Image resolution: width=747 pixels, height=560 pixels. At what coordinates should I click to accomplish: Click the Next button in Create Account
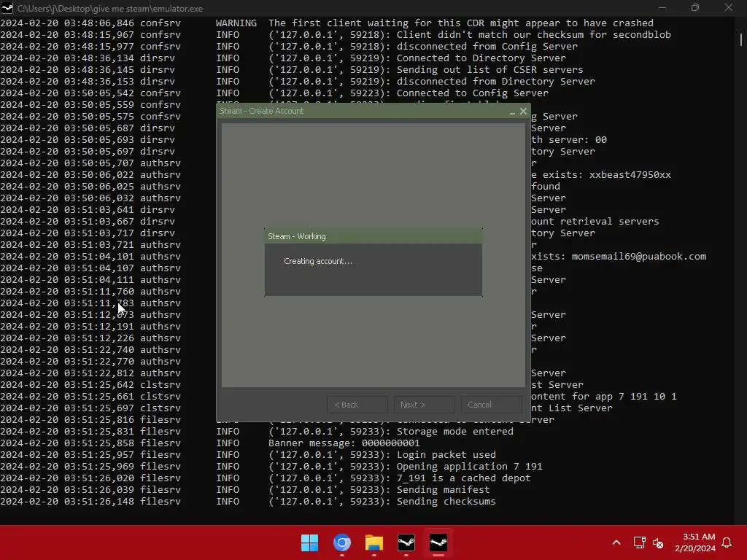(x=424, y=405)
